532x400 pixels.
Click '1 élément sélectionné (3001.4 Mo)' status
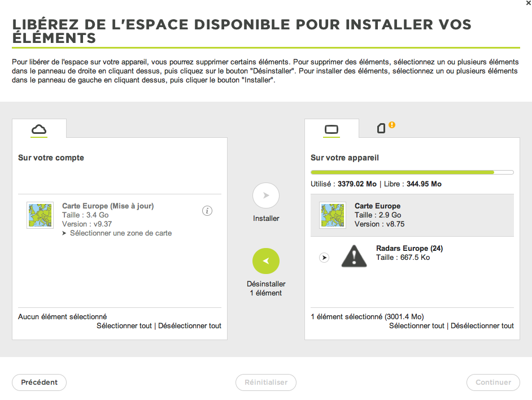point(368,316)
